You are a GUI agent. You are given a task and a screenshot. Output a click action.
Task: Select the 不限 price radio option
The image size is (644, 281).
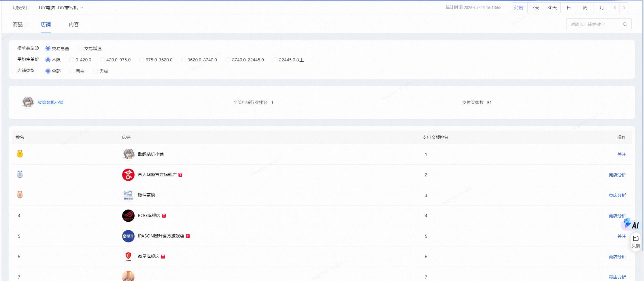click(x=48, y=60)
